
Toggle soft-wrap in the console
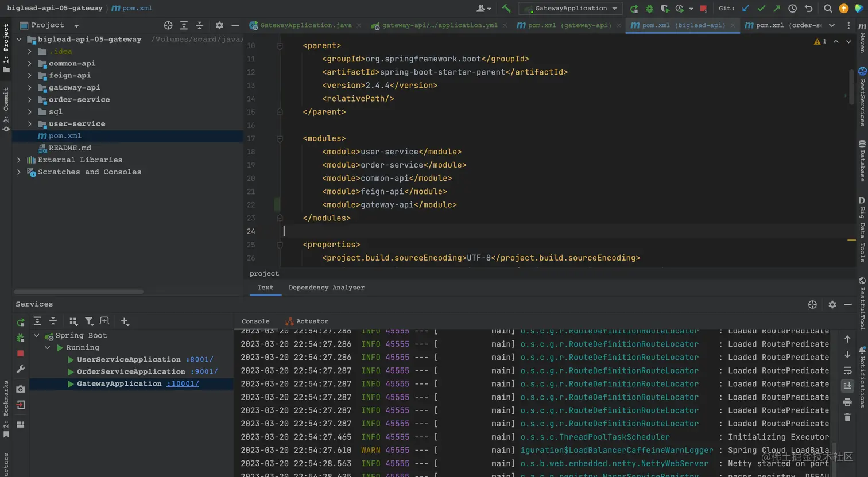coord(847,370)
